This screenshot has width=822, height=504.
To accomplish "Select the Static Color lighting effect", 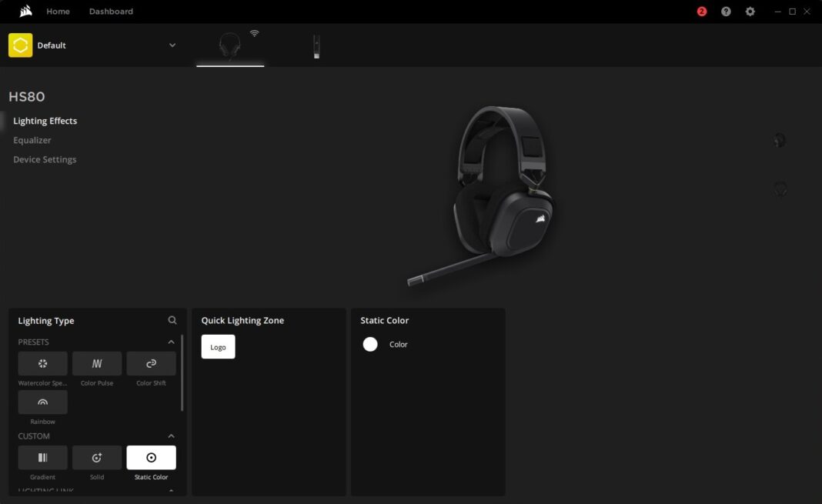I will [x=151, y=457].
